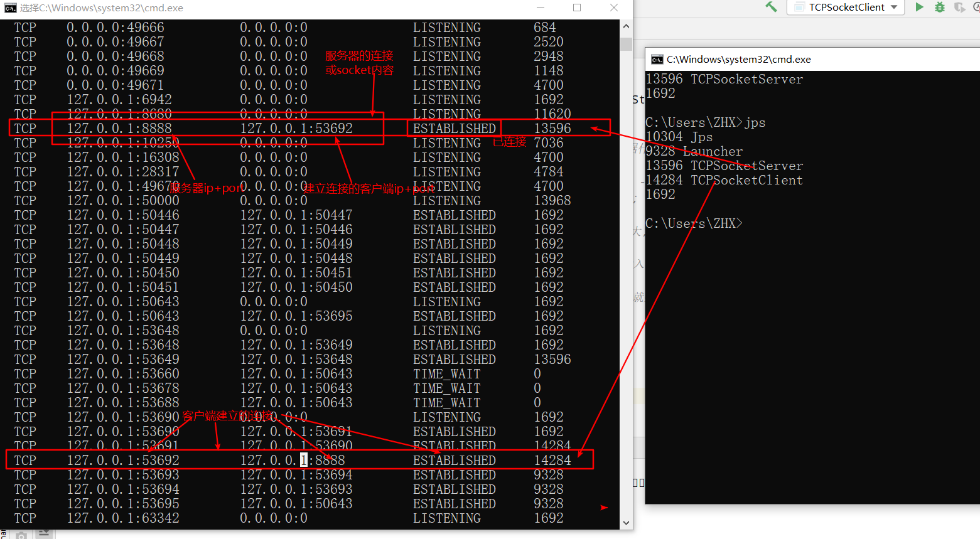Screen dimensions: 980x539
Task: Minimize the front cmd.exe window
Action: (x=541, y=8)
